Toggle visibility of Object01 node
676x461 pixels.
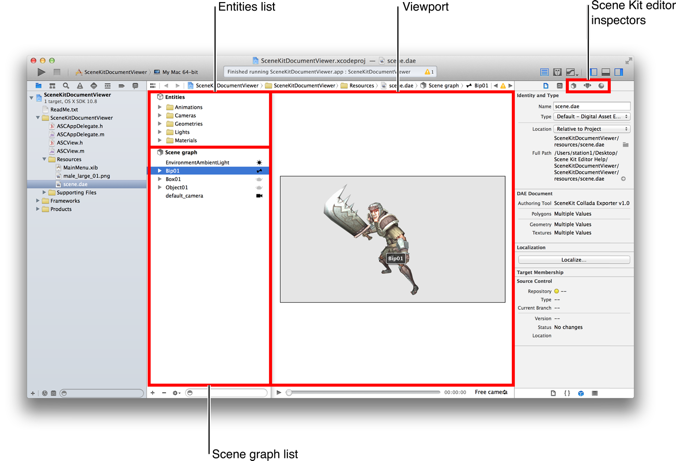click(259, 188)
